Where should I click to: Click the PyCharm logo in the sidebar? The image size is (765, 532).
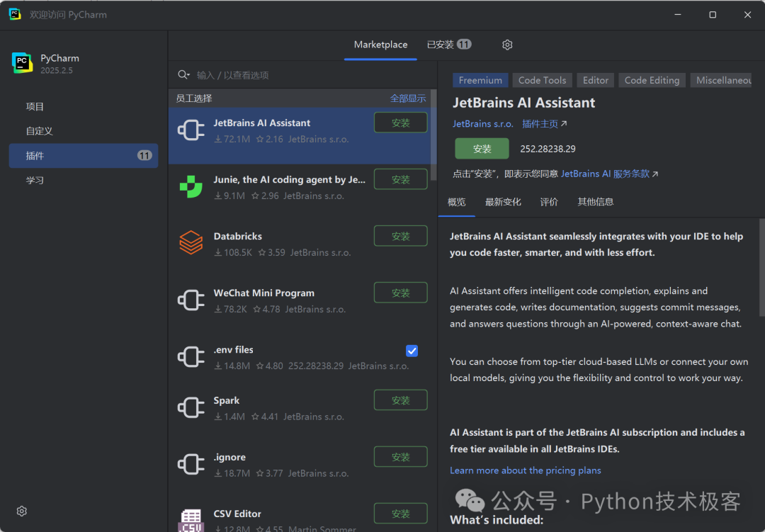(22, 63)
